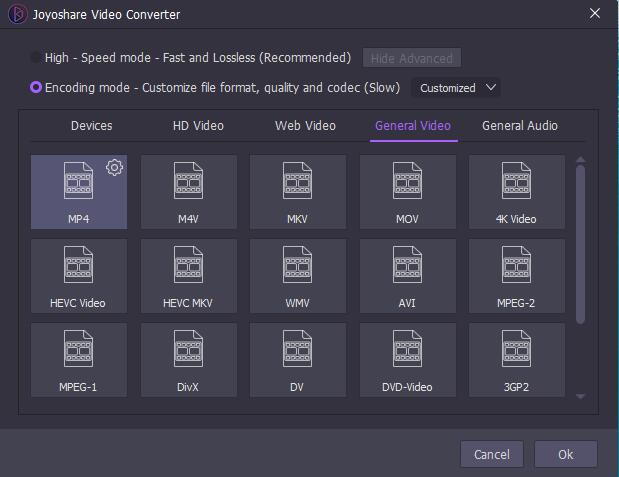
Task: Open the Customized quality dropdown
Action: click(x=456, y=88)
